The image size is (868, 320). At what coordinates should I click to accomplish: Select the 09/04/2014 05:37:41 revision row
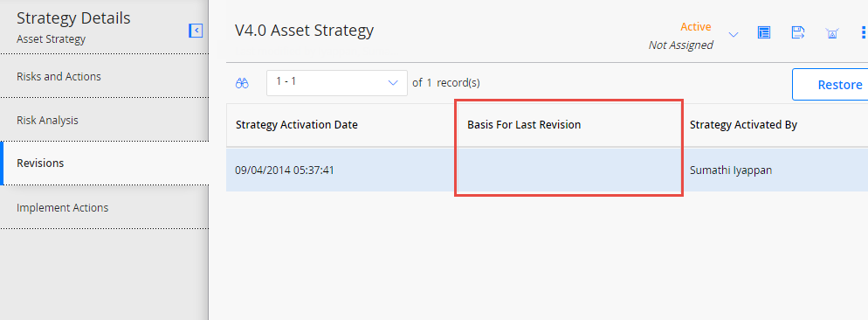tap(547, 170)
